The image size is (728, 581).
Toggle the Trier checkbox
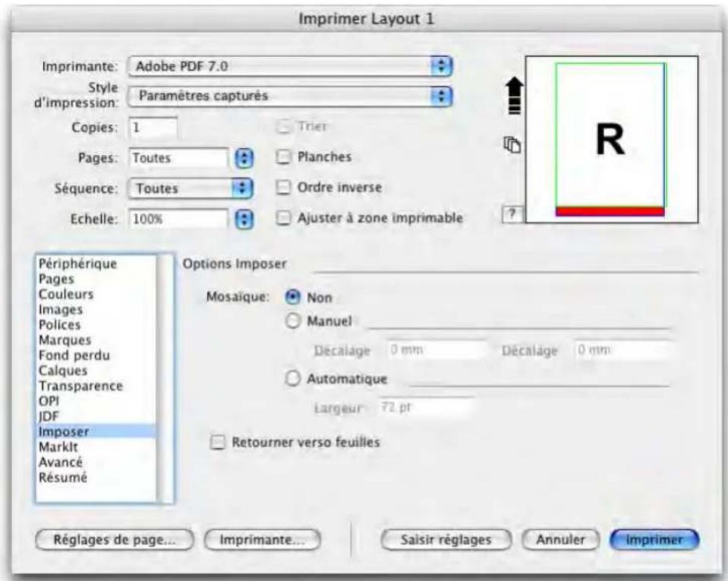284,126
